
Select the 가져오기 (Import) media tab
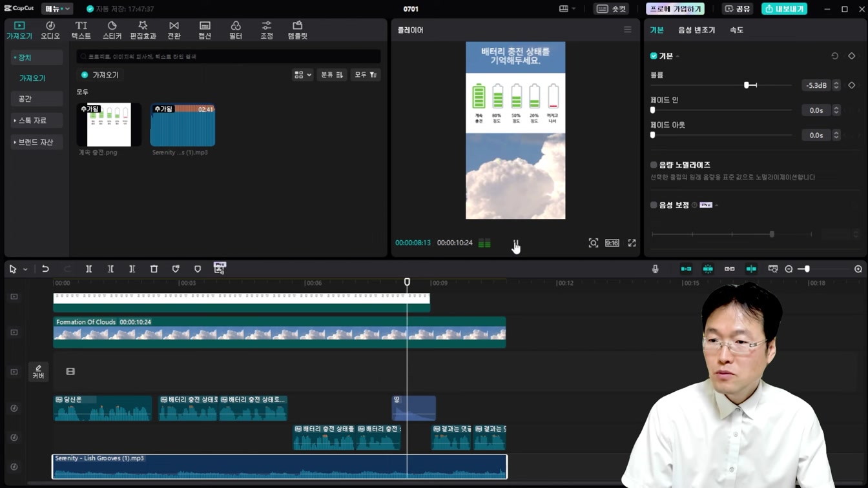pyautogui.click(x=19, y=30)
